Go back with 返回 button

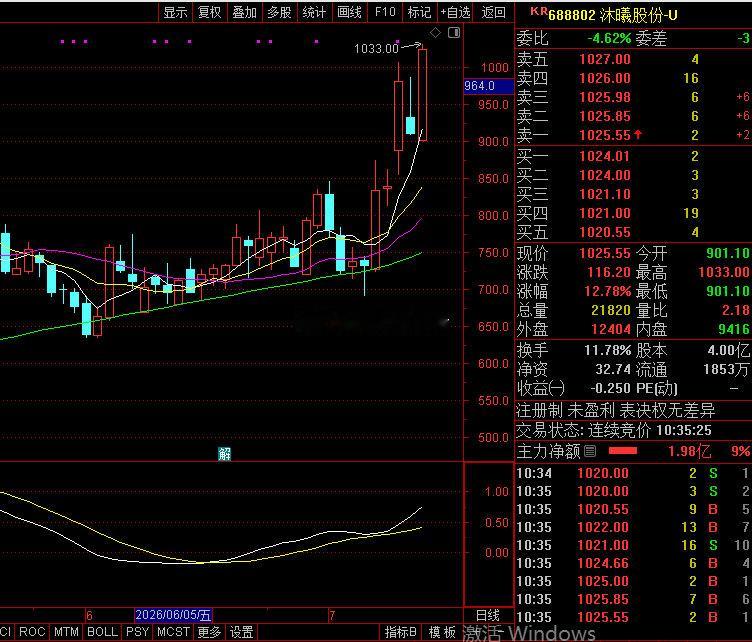[494, 12]
